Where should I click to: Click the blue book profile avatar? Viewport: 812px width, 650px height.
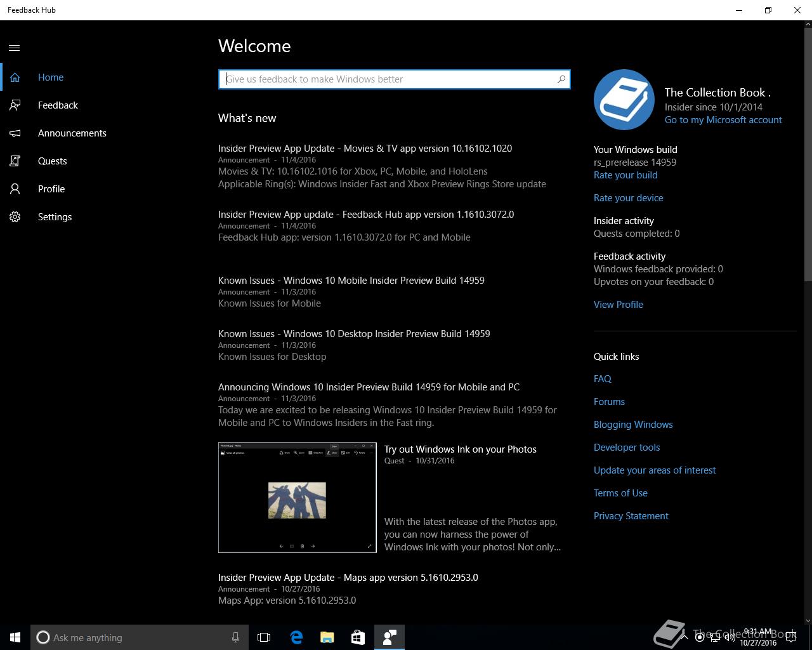tap(624, 100)
